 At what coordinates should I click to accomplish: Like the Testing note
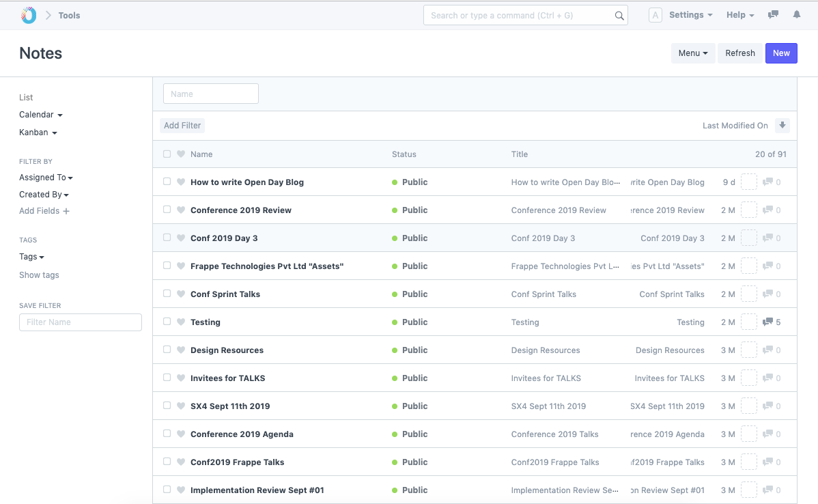[x=181, y=322]
